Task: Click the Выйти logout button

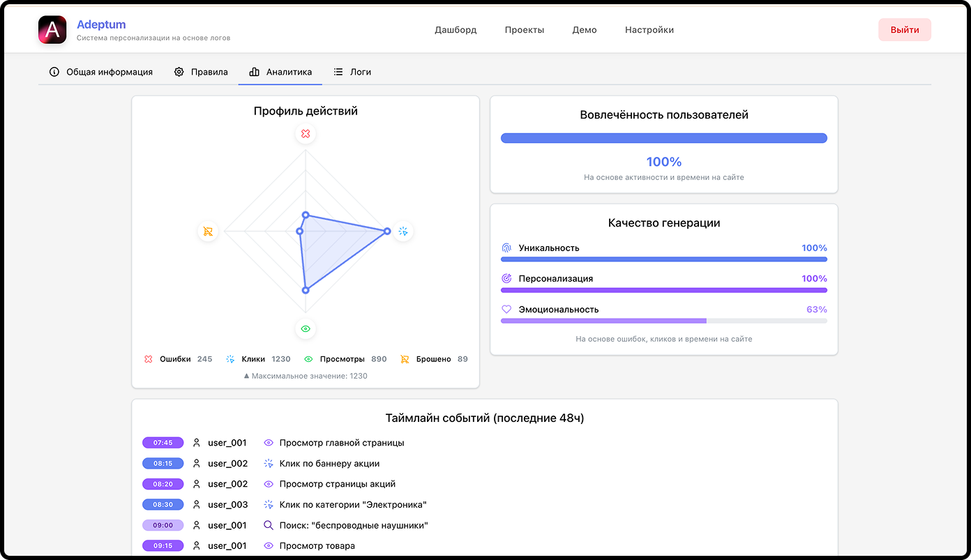Action: (905, 30)
